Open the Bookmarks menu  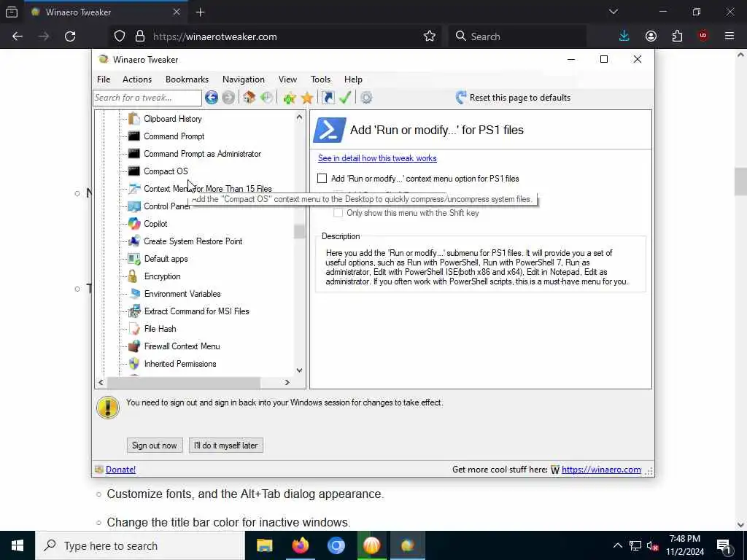click(x=187, y=79)
